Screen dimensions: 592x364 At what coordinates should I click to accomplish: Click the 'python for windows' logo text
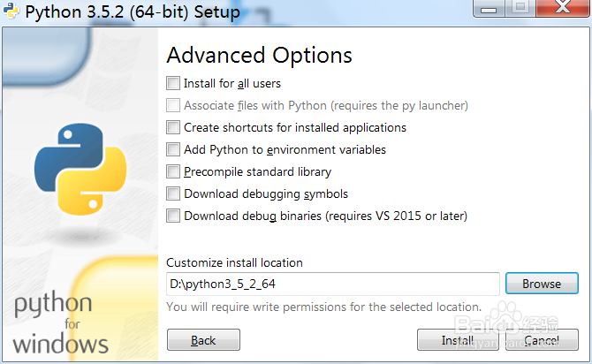pos(59,323)
